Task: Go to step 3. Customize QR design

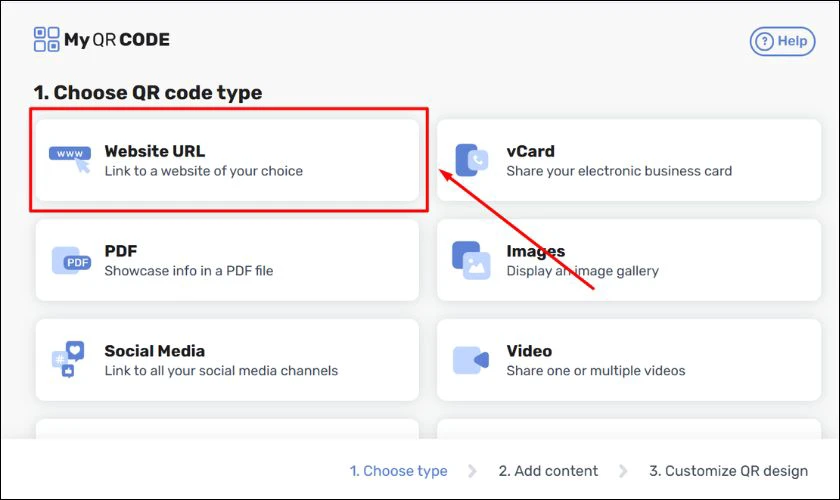Action: tap(729, 471)
